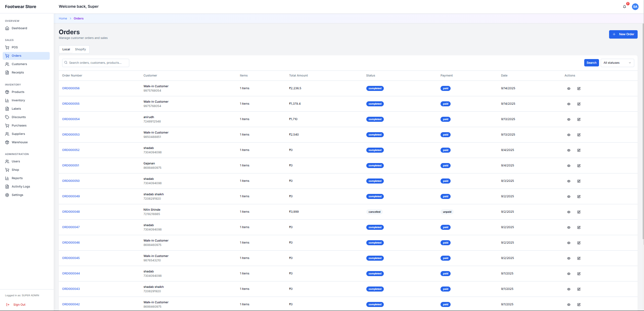View order ORD000052 eye icon

tap(569, 150)
